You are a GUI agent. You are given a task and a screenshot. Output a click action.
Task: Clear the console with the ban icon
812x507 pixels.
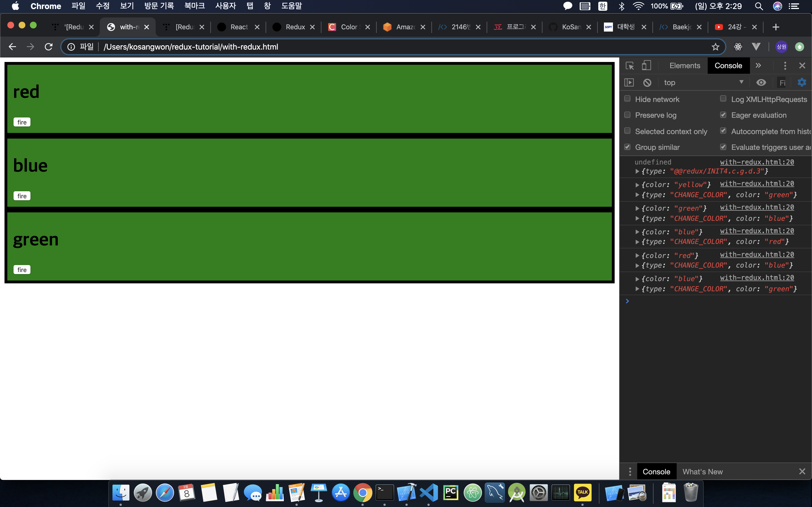pyautogui.click(x=647, y=83)
